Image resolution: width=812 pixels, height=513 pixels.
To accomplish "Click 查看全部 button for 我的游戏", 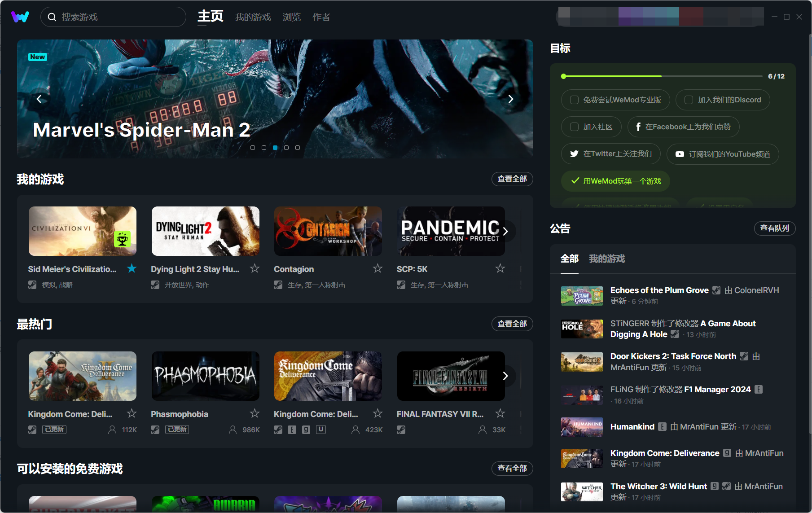I will coord(512,179).
